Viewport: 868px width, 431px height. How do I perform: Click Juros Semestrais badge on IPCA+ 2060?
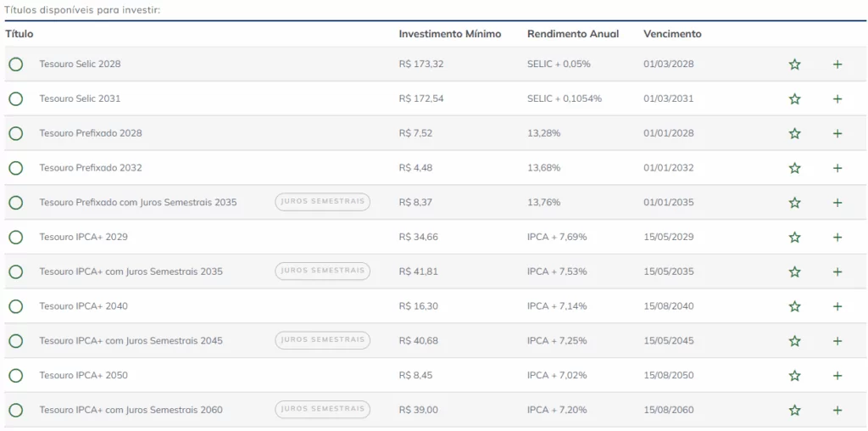tap(323, 410)
